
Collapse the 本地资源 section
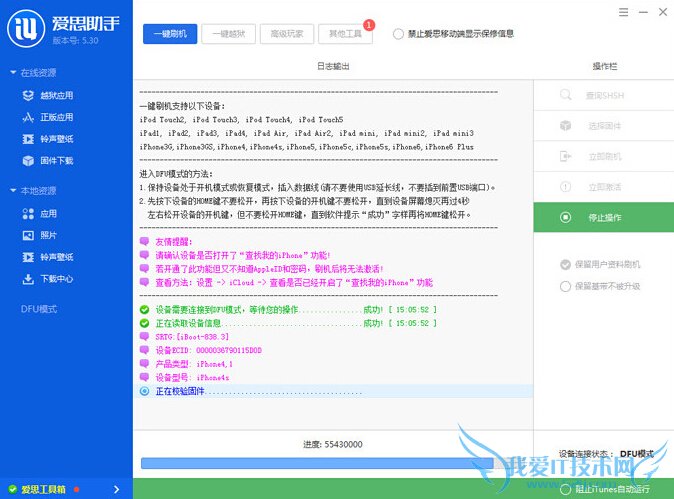pyautogui.click(x=13, y=190)
